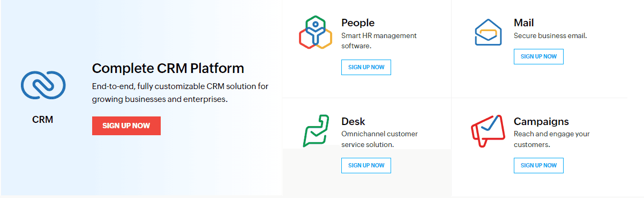Viewport: 644px width, 198px height.
Task: Click the red CRM Sign Up Now button
Action: pyautogui.click(x=126, y=126)
